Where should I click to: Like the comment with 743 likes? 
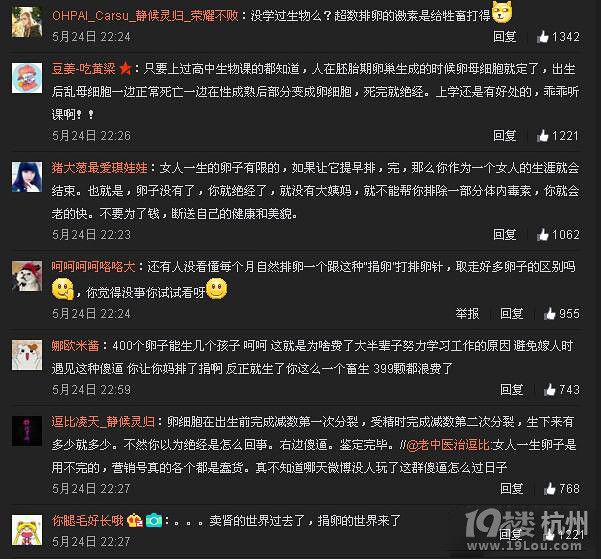[550, 390]
